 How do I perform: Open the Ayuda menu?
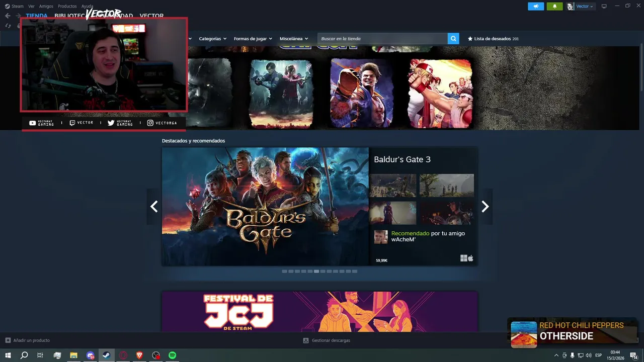(x=88, y=6)
